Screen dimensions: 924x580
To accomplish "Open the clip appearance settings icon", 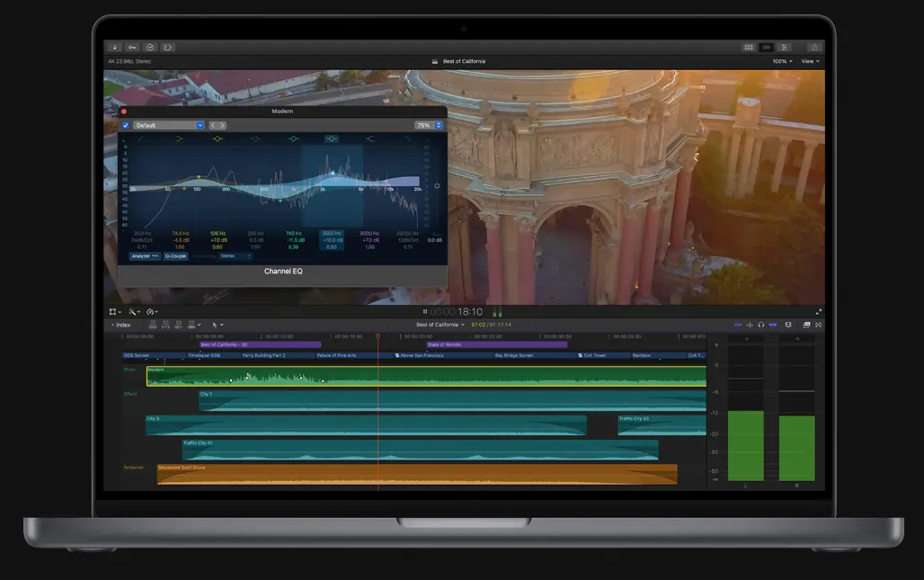I will (788, 325).
